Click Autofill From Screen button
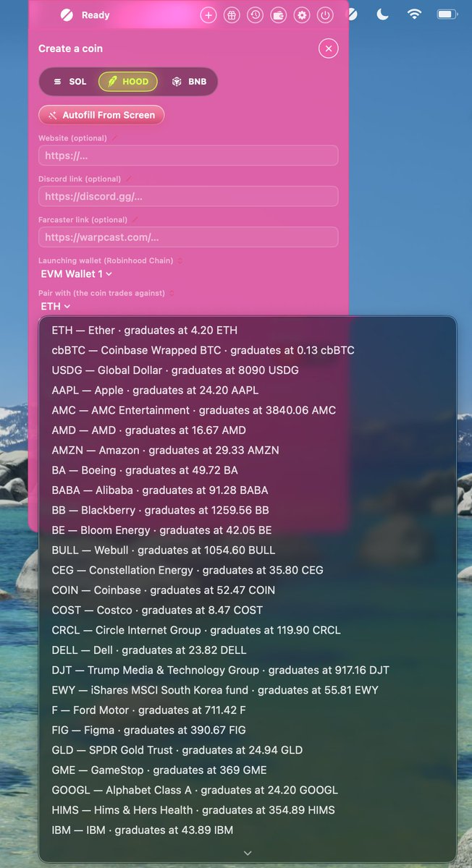Image resolution: width=472 pixels, height=868 pixels. [x=101, y=115]
